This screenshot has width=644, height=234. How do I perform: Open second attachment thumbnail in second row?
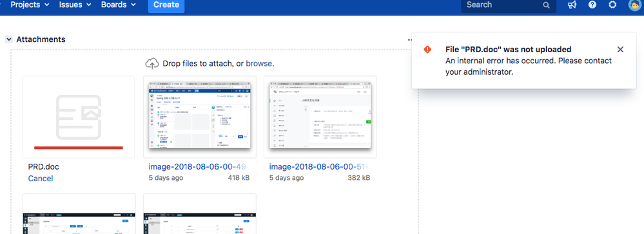(200, 214)
